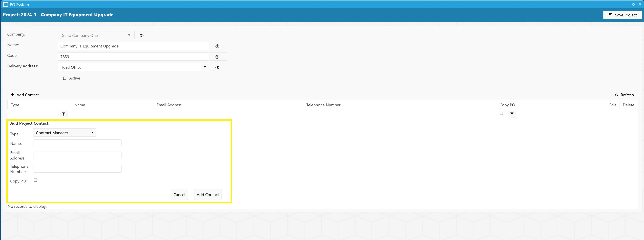Open help icon next to Code field
Screen dimensions: 644x240
(218, 57)
